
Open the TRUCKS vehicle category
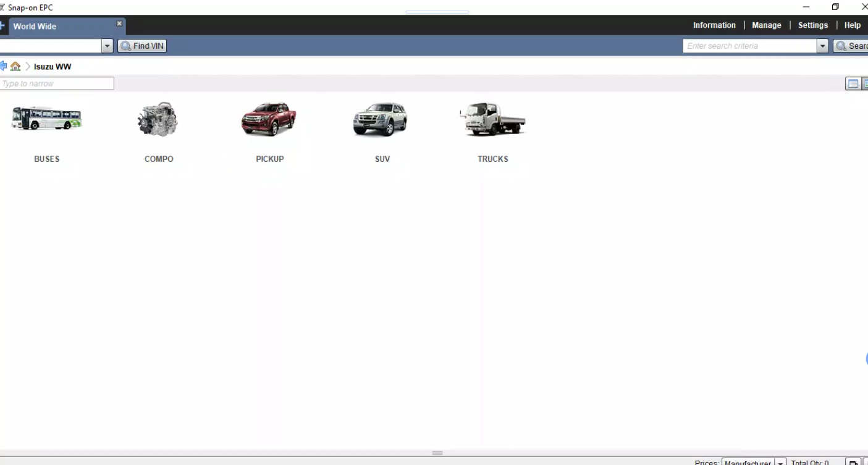point(492,119)
